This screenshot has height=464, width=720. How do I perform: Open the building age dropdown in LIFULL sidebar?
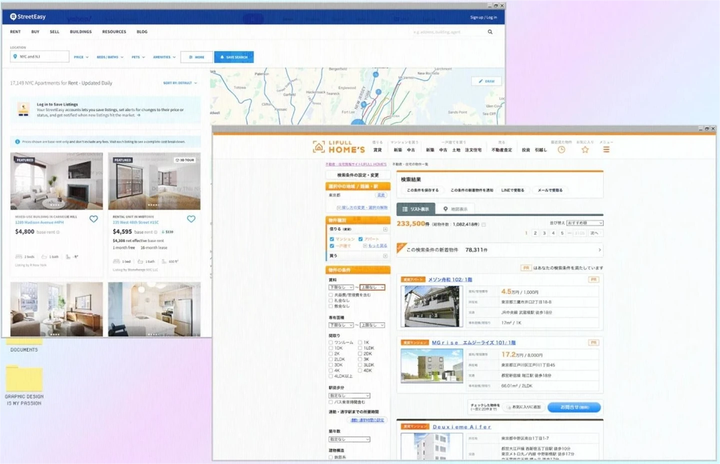click(349, 439)
